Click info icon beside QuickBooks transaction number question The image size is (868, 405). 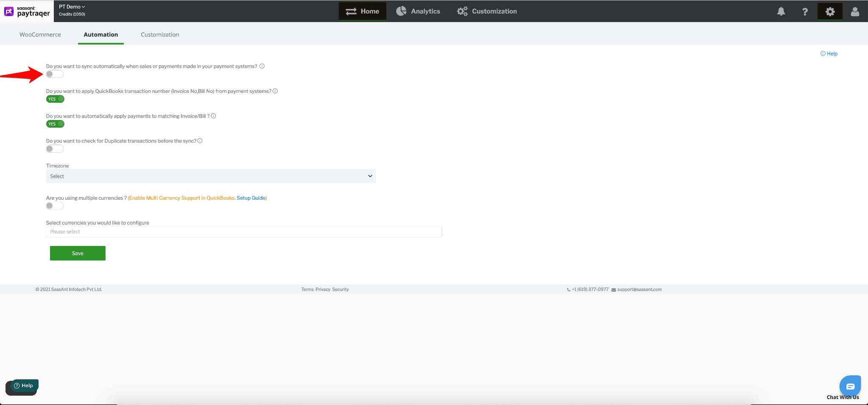point(275,91)
